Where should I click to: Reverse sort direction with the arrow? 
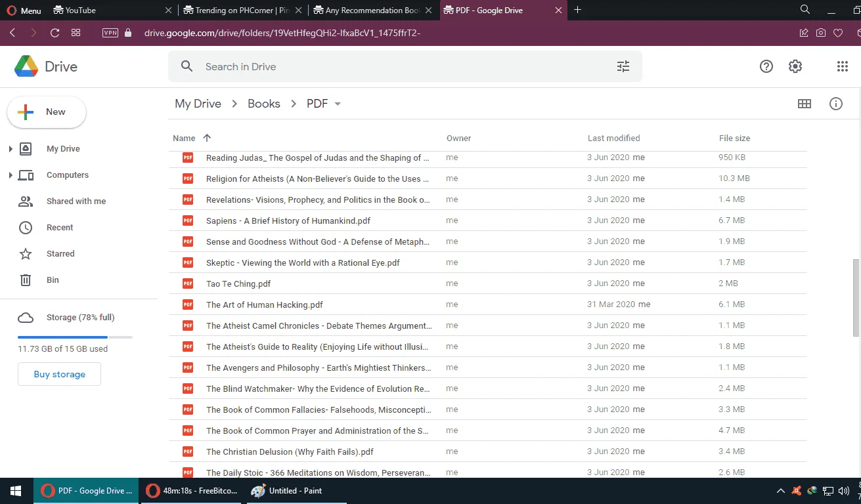point(207,138)
